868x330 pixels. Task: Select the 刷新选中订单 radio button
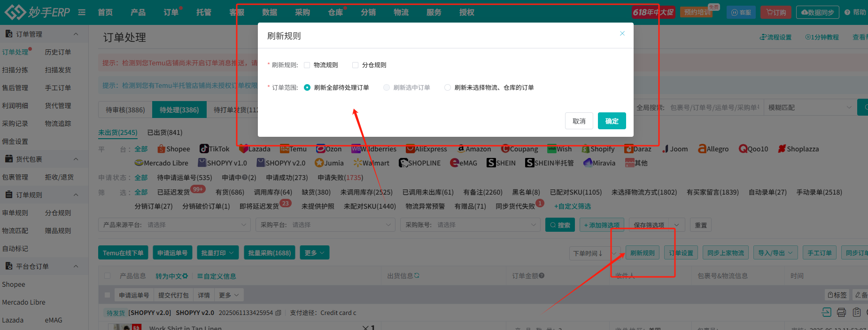point(387,87)
